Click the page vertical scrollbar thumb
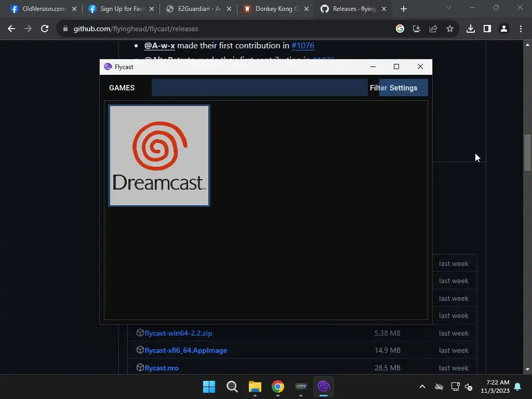Image resolution: width=532 pixels, height=399 pixels. 527,153
